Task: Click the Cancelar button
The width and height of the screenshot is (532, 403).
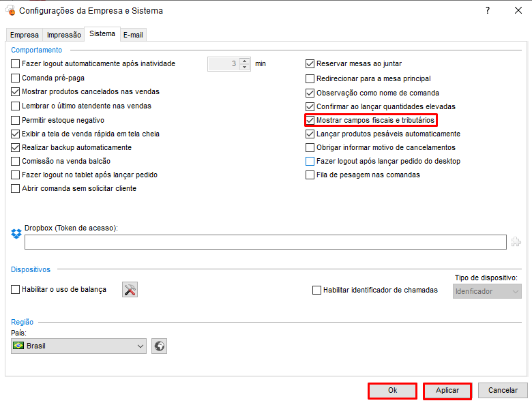Action: click(x=503, y=391)
